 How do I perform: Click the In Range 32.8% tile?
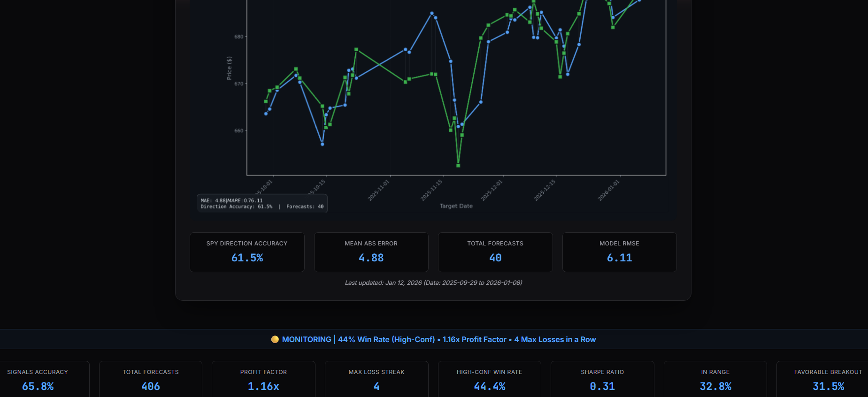[715, 379]
